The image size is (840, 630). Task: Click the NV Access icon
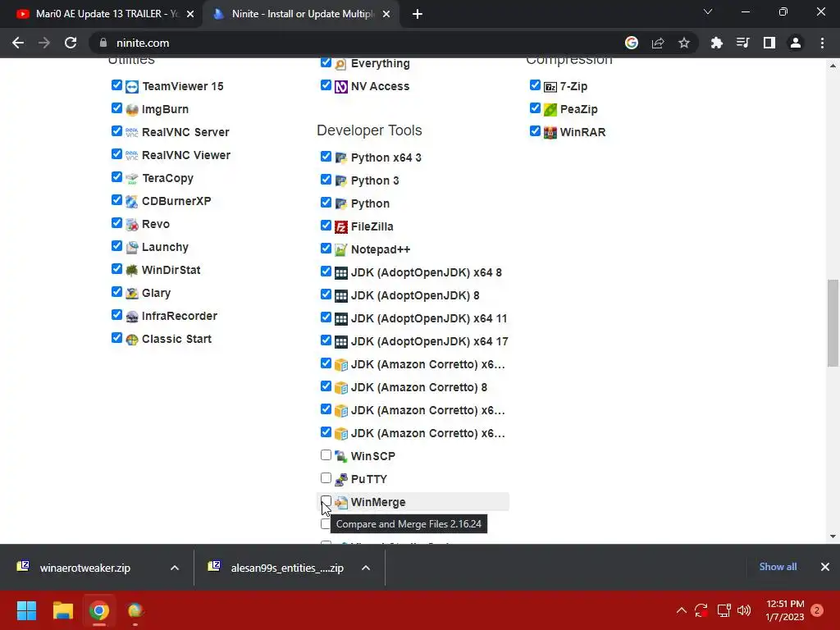(x=340, y=87)
